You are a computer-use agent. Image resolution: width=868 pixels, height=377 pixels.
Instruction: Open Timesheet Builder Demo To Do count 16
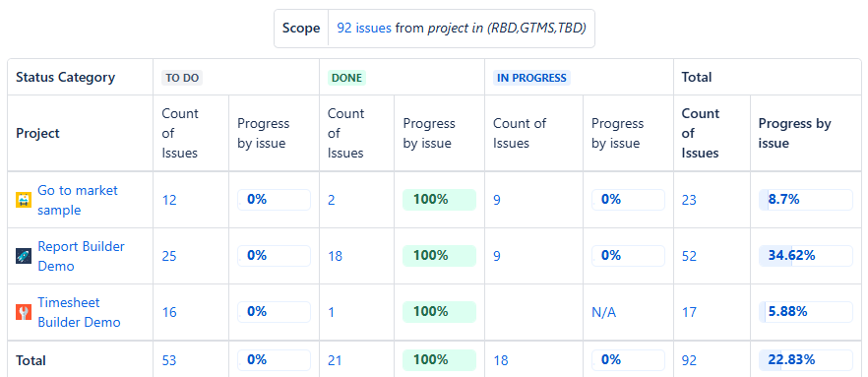(x=169, y=312)
